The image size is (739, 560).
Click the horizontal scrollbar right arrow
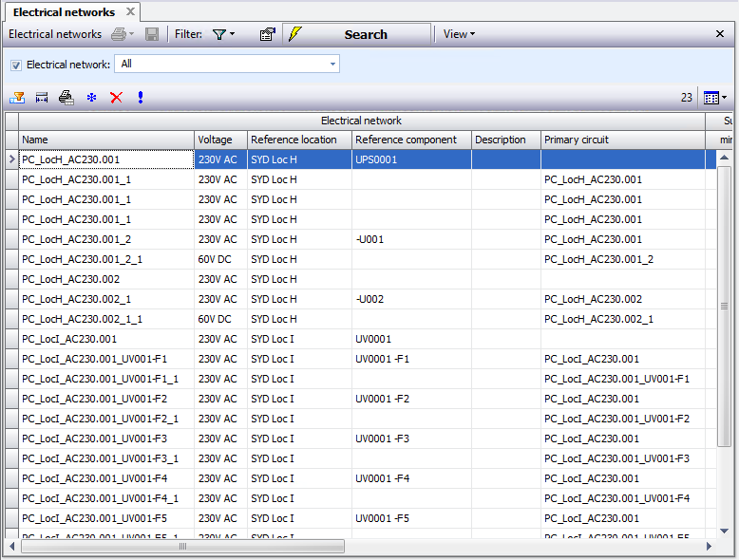click(709, 547)
